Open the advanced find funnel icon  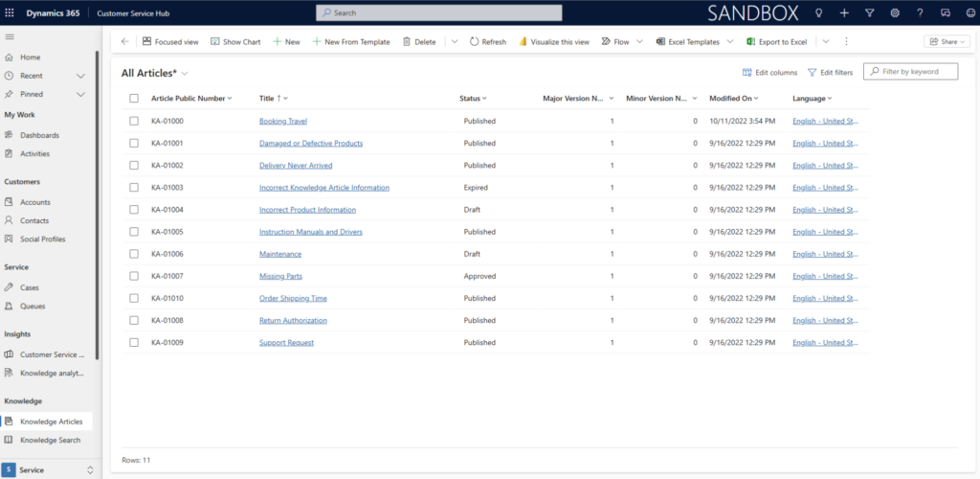point(869,13)
